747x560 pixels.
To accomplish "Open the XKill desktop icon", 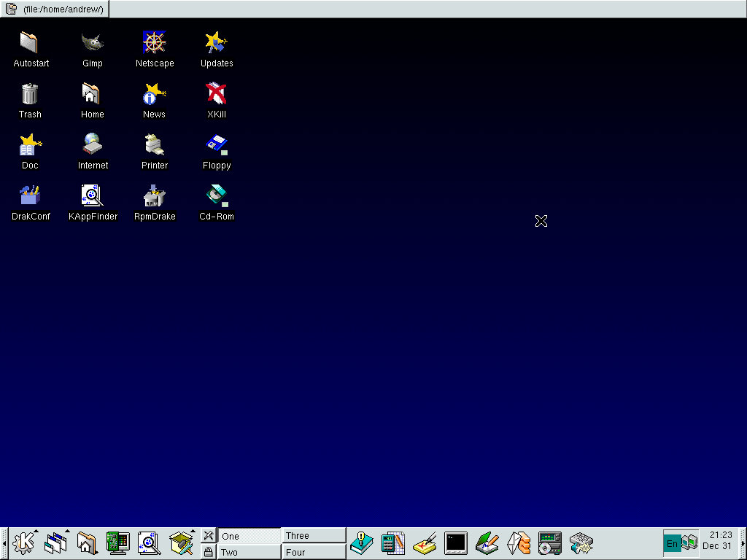I will 217,94.
